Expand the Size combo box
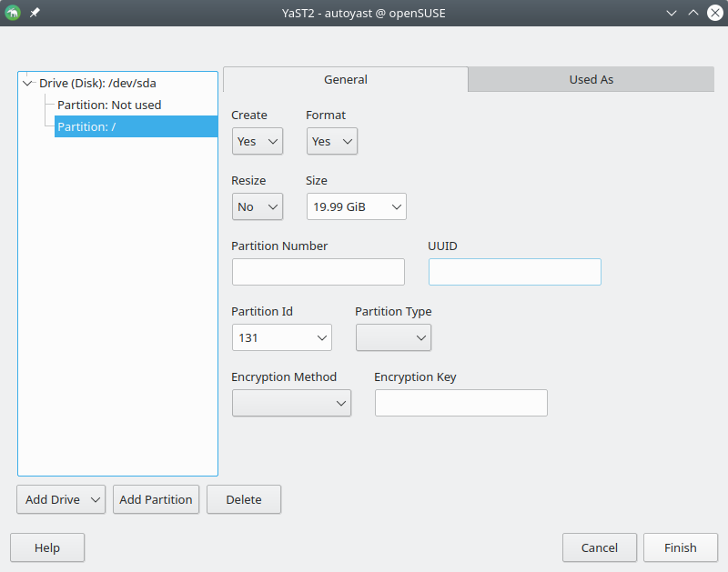This screenshot has height=572, width=728. 356,206
